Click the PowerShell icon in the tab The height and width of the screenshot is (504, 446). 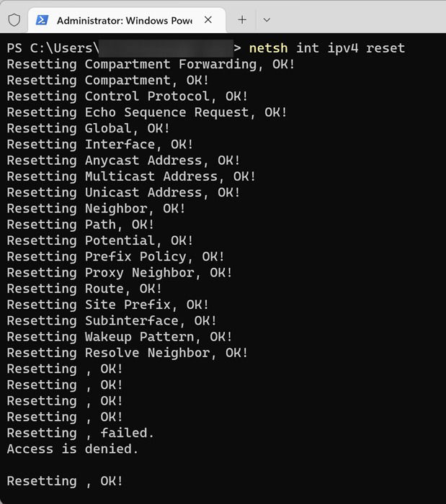click(42, 20)
